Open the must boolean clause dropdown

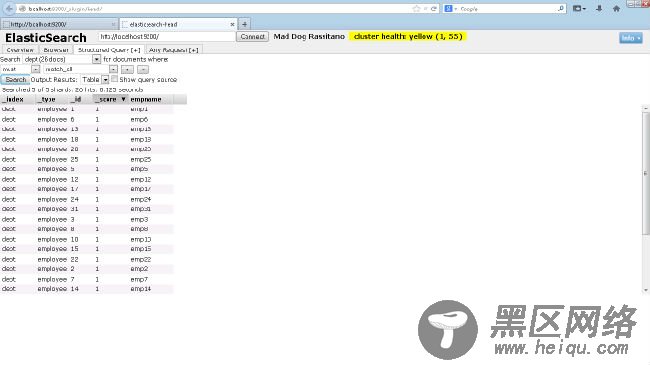point(20,69)
